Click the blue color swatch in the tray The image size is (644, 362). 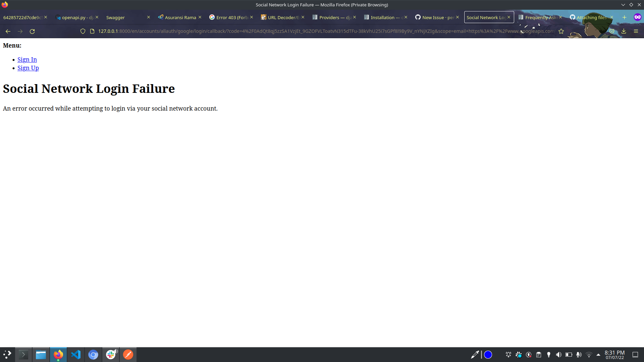[x=488, y=354]
